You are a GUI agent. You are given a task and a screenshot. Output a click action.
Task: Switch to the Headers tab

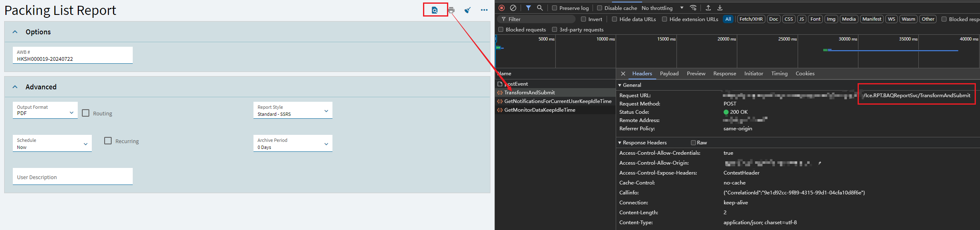coord(642,74)
